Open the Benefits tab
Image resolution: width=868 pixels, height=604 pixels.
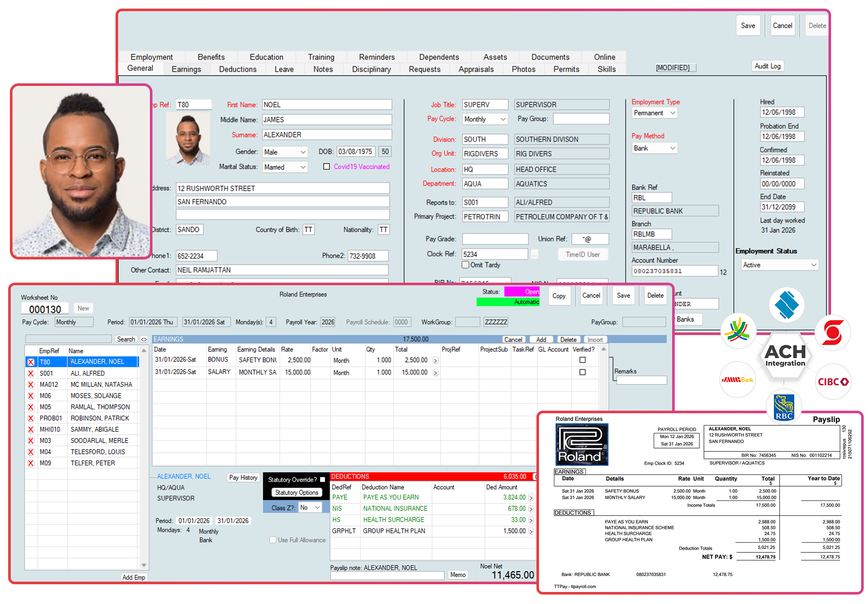(x=211, y=57)
